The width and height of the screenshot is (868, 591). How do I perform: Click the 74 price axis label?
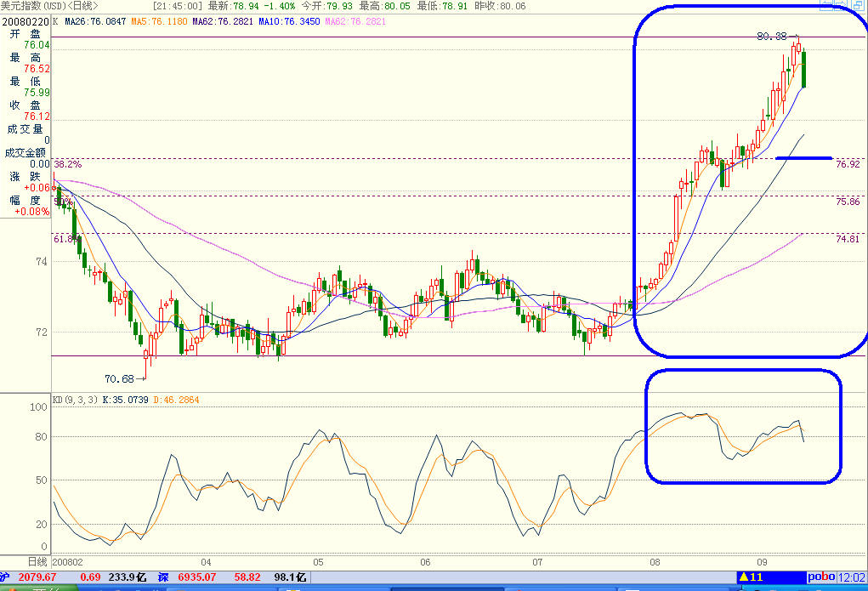(x=42, y=262)
